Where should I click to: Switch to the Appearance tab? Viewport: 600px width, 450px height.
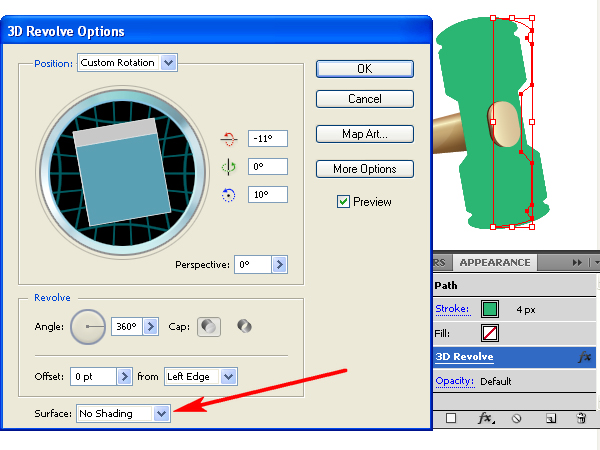tap(495, 262)
